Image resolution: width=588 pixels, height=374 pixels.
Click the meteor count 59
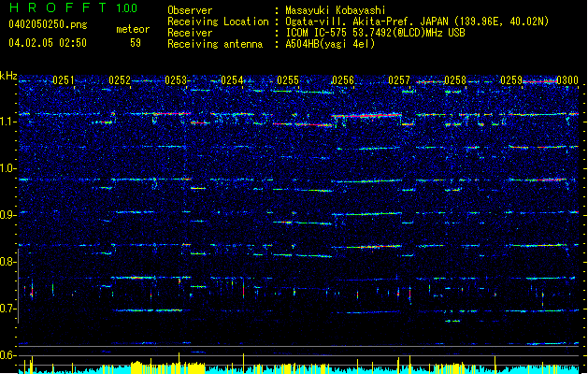point(136,43)
